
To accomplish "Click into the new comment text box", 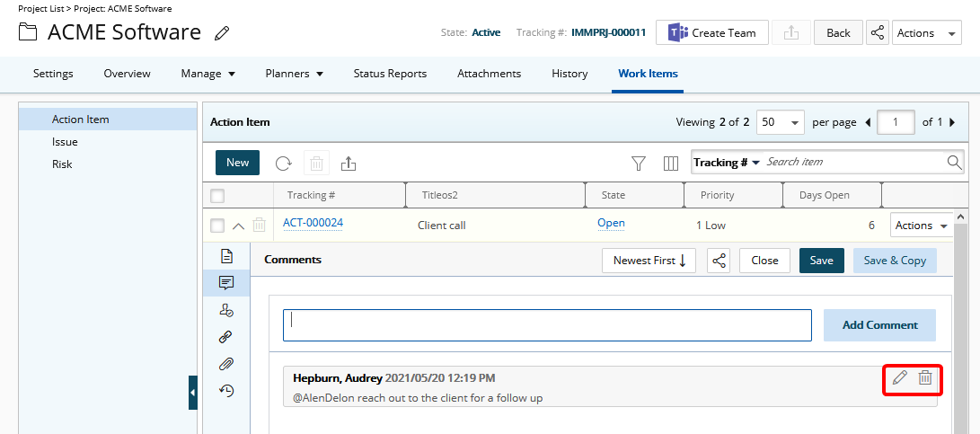I will pos(547,325).
